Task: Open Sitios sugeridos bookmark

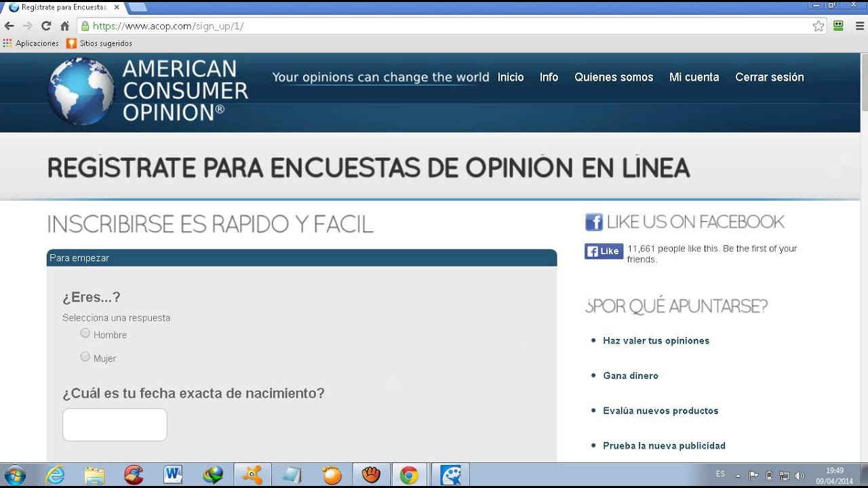Action: point(99,43)
